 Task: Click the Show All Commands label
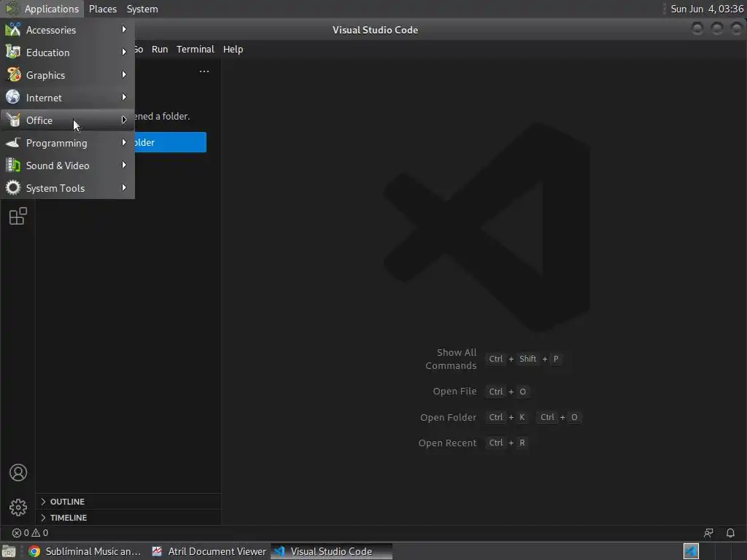pos(451,359)
